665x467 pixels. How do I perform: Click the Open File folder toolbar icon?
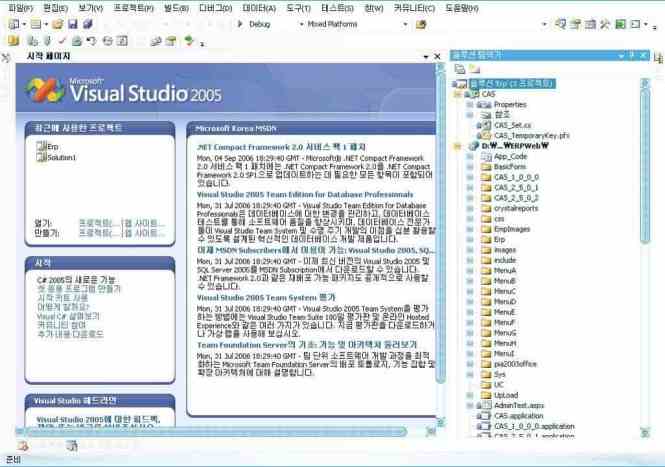click(57, 24)
